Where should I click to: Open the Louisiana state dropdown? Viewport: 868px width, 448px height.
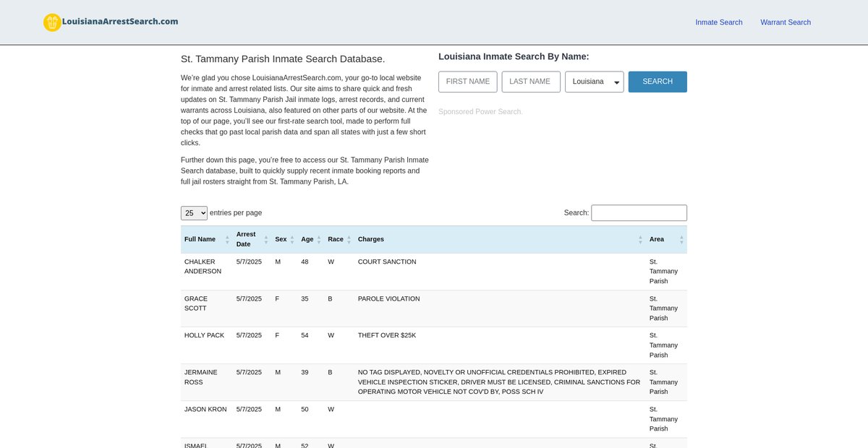pyautogui.click(x=594, y=82)
